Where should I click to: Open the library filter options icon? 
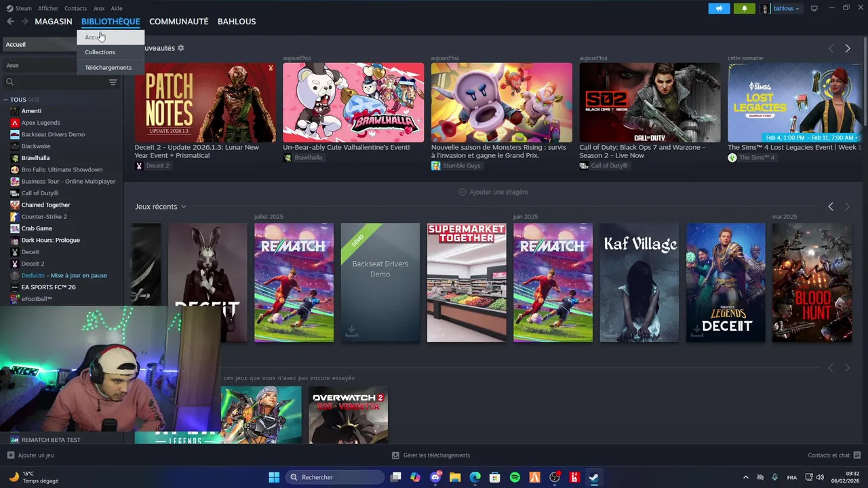coord(113,82)
